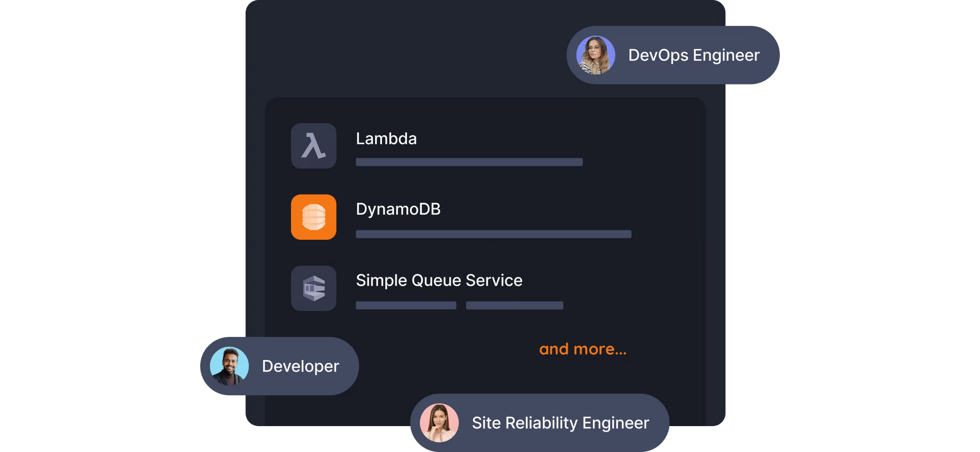Select the DynamoDB label

(398, 209)
